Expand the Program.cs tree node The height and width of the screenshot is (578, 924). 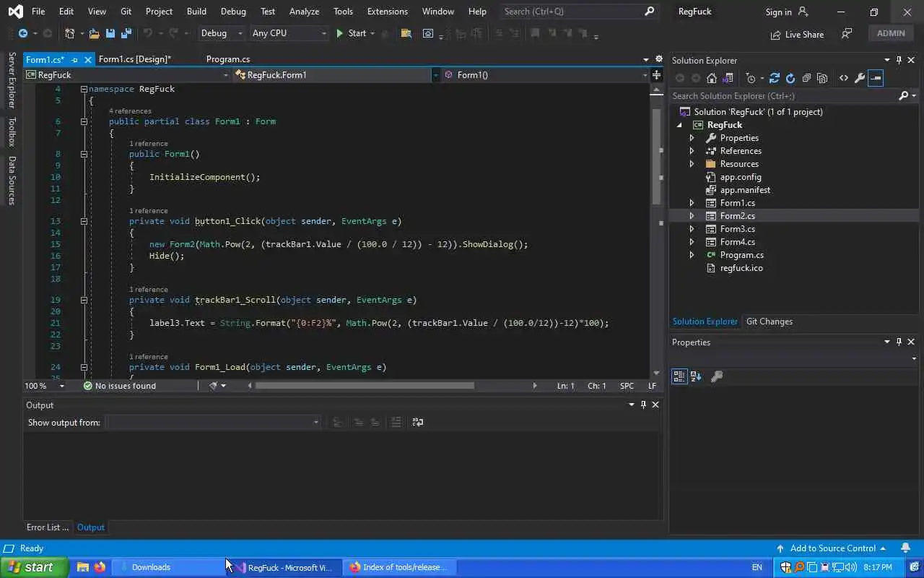click(692, 255)
